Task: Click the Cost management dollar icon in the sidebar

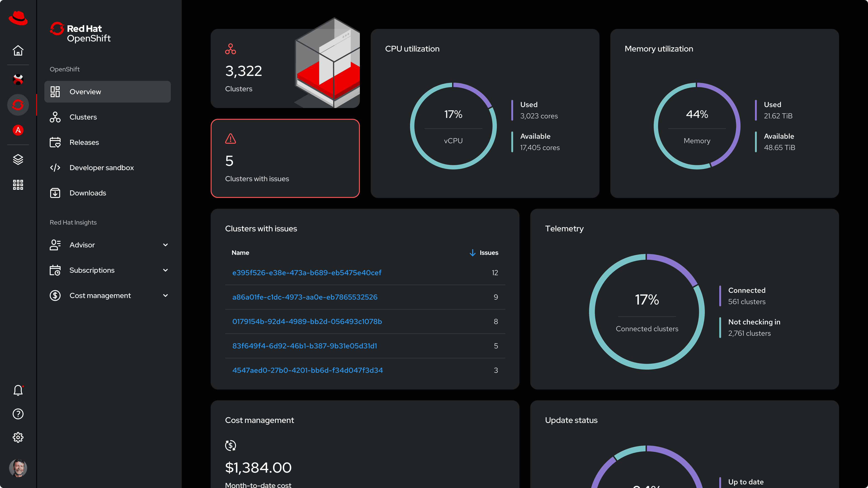Action: pos(55,295)
